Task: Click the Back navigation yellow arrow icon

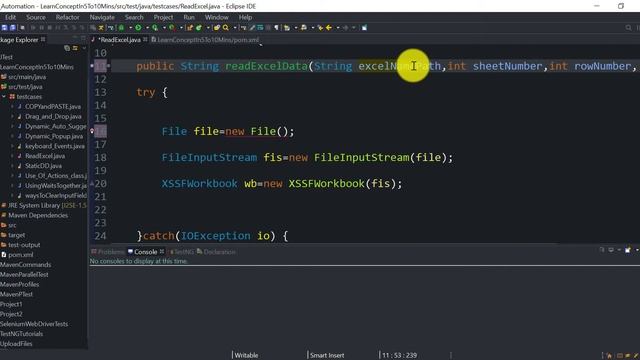Action: tap(329, 28)
